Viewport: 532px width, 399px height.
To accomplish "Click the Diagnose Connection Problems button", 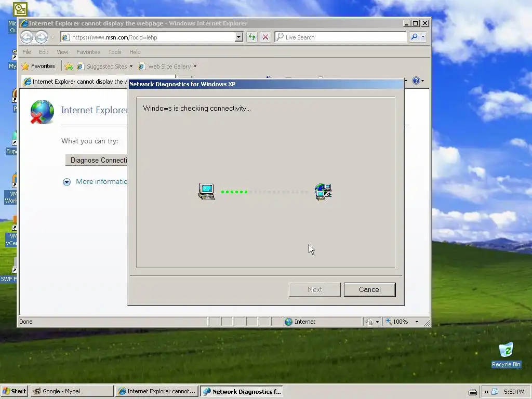I will click(96, 160).
